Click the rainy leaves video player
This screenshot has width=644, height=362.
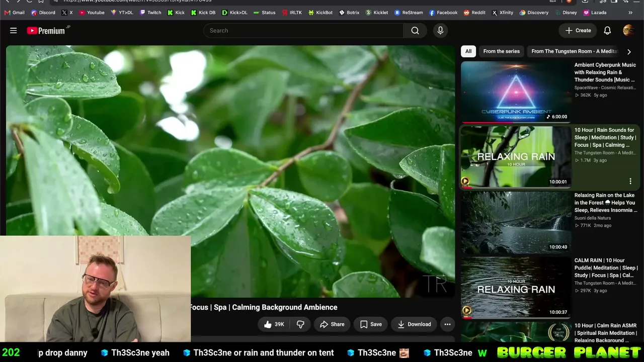(230, 171)
